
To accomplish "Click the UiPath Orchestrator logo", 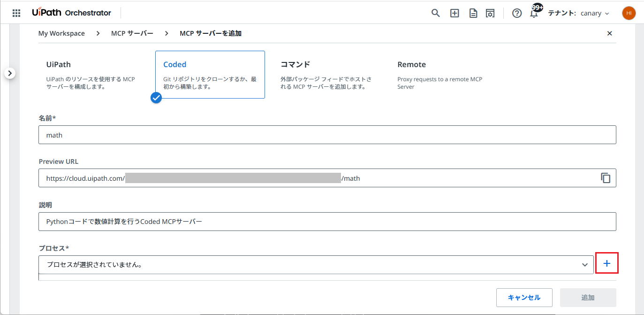I will 72,13.
